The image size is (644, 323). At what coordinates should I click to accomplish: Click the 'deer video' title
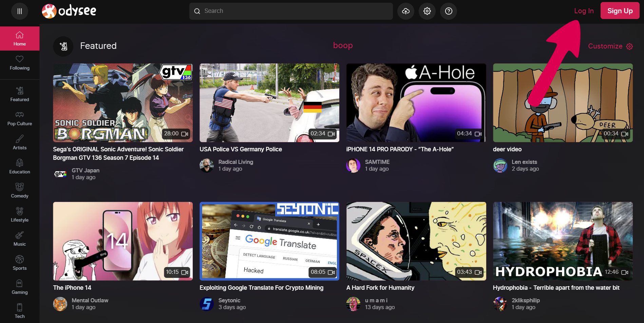[x=507, y=149]
